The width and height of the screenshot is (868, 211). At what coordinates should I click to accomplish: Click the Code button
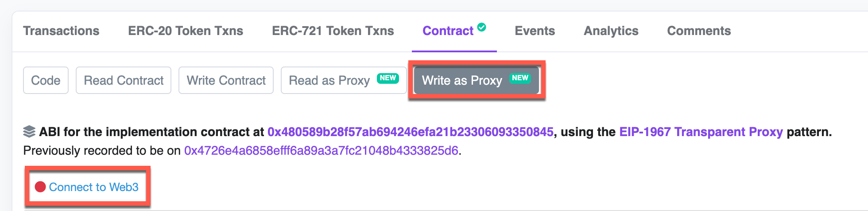coord(46,80)
